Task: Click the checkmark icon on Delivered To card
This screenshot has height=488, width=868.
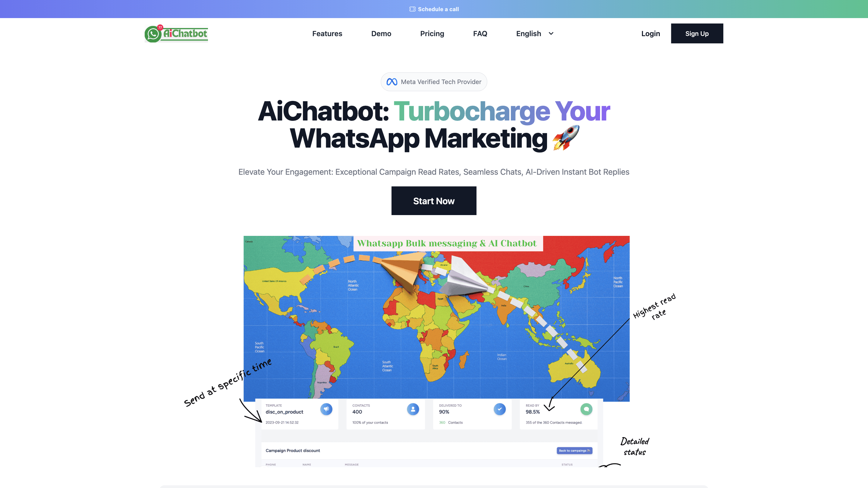Action: [x=500, y=409]
